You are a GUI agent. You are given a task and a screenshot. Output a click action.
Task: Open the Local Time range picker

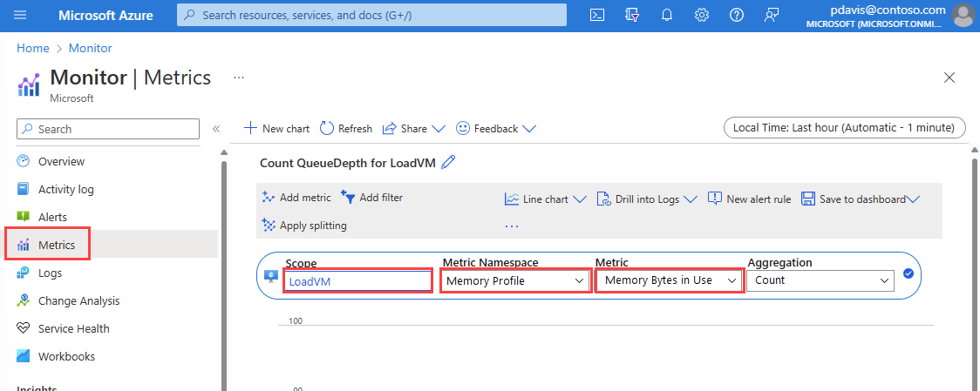pos(844,128)
